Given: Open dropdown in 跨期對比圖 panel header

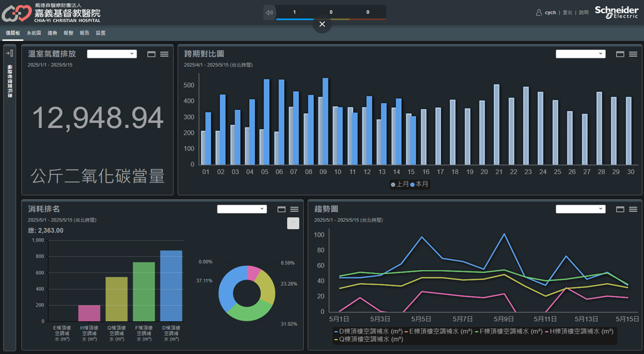Looking at the screenshot, I should click(580, 54).
